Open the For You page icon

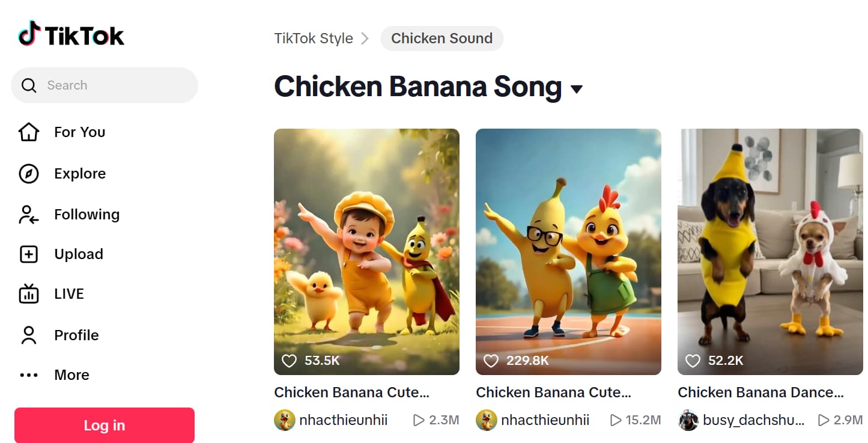(29, 132)
